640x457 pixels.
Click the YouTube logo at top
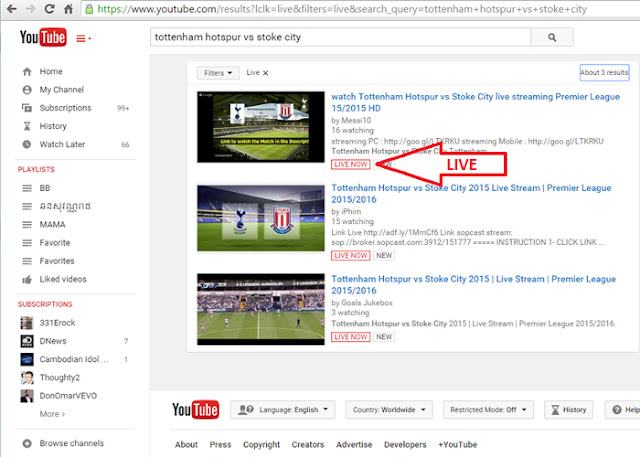point(43,37)
